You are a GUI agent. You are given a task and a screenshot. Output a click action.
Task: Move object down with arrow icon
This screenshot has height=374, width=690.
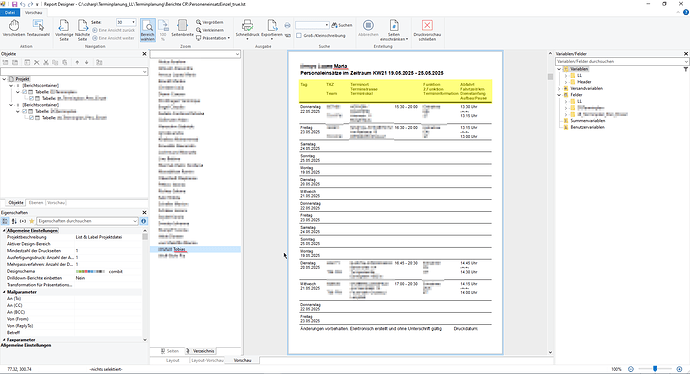[x=87, y=62]
